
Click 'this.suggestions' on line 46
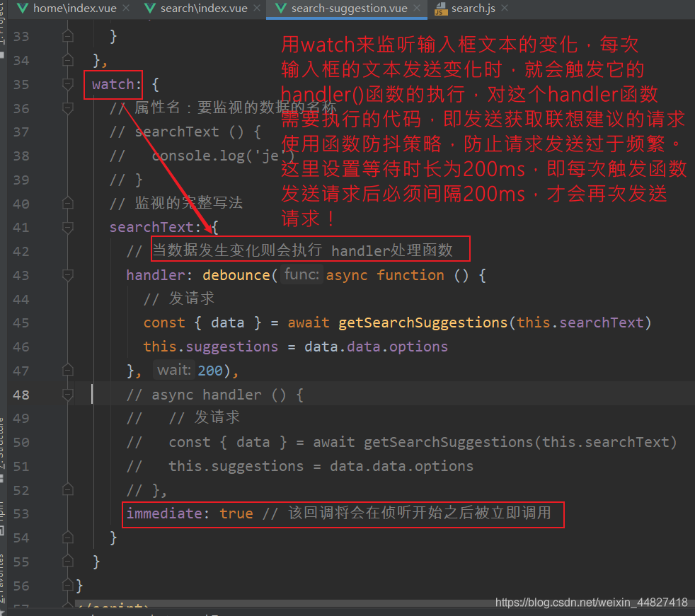pyautogui.click(x=210, y=347)
